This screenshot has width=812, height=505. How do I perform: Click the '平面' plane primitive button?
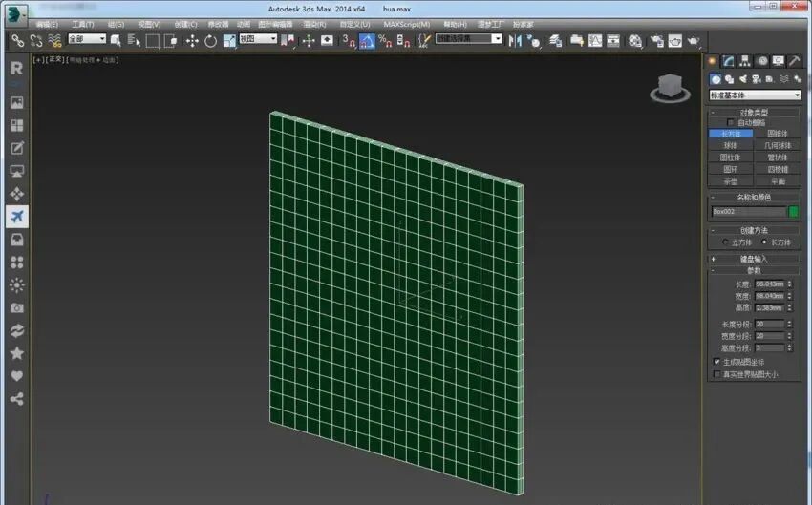[778, 181]
